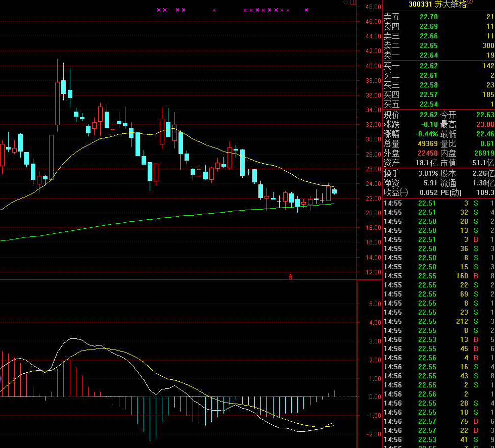This screenshot has height=448, width=495.
Task: Select the stock title 300331 苏大维格
Action: [437, 5]
